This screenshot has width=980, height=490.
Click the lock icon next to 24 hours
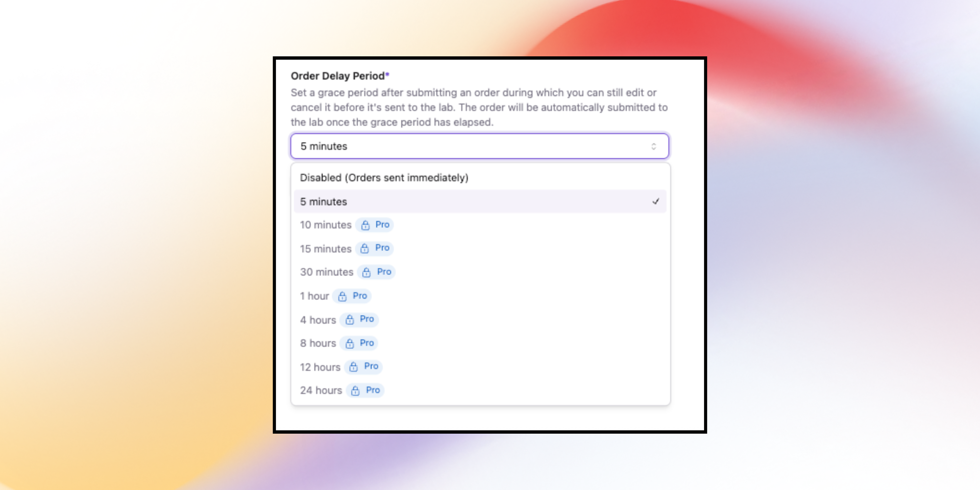(x=355, y=391)
